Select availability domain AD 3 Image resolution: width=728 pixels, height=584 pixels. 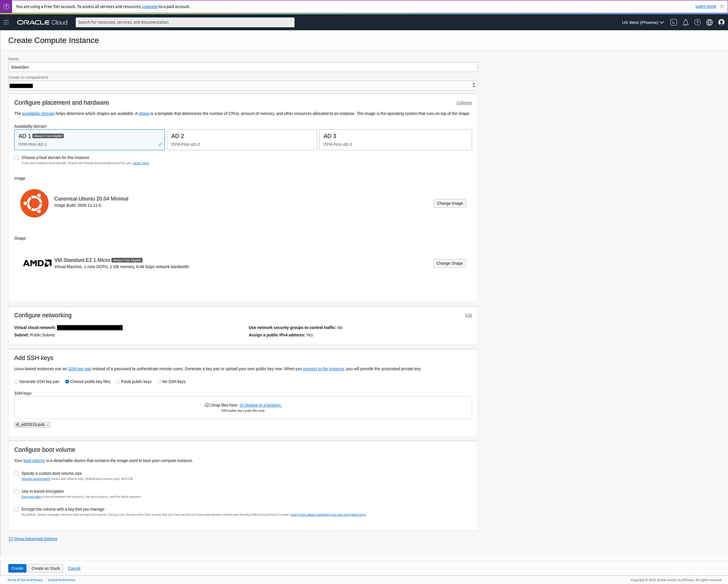394,139
